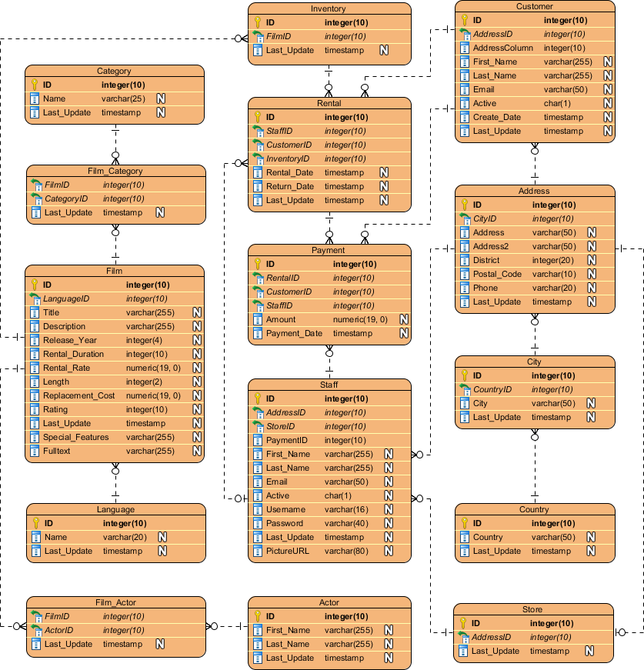Screen dimensions: 644x670
Task: Click the orange header of the Country table
Action: [534, 508]
